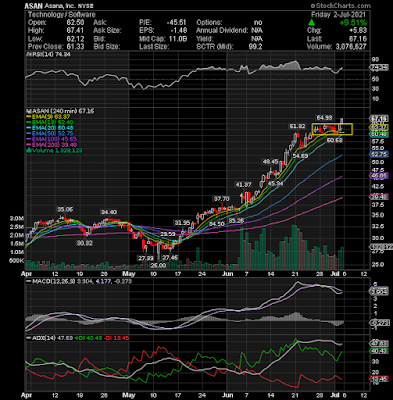
Task: Select the +DI 40.43 legend value
Action: point(88,338)
